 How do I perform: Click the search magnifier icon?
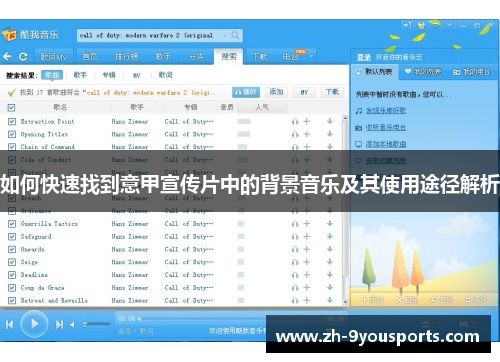[235, 35]
